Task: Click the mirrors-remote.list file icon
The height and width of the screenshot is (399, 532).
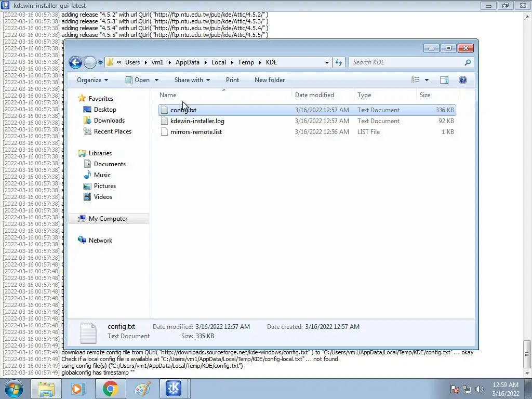Action: pos(164,131)
